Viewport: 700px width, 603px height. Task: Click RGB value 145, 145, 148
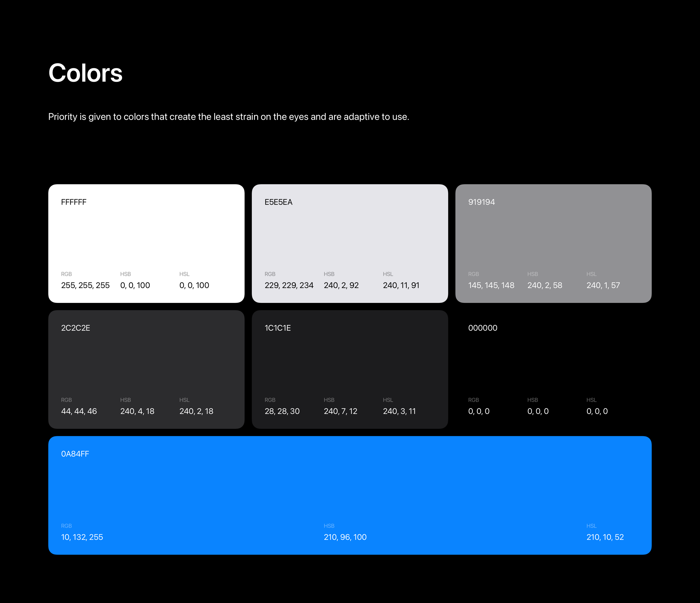[x=491, y=285]
